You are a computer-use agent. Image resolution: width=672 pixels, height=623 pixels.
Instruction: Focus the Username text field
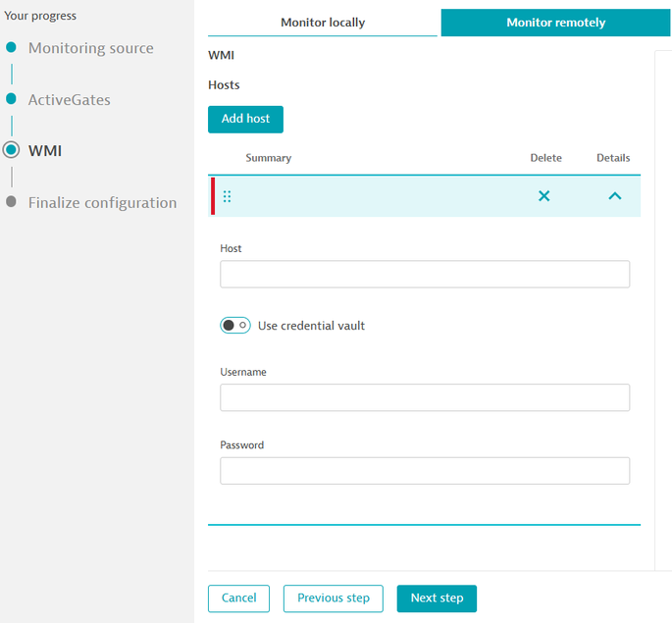tap(424, 397)
